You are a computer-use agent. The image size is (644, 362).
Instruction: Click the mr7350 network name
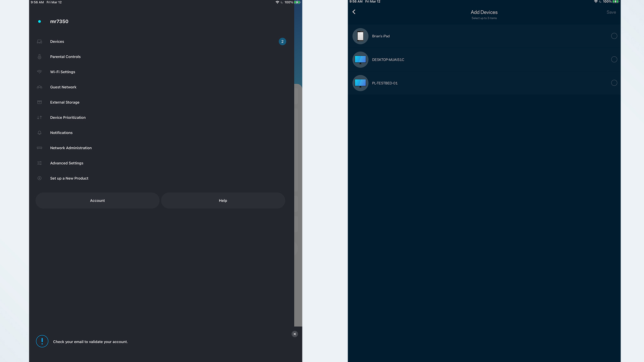point(59,22)
